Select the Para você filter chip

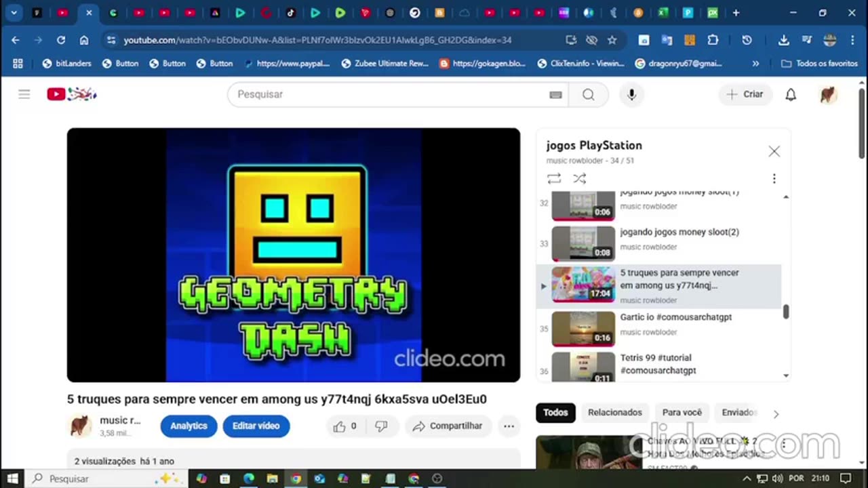click(x=682, y=413)
